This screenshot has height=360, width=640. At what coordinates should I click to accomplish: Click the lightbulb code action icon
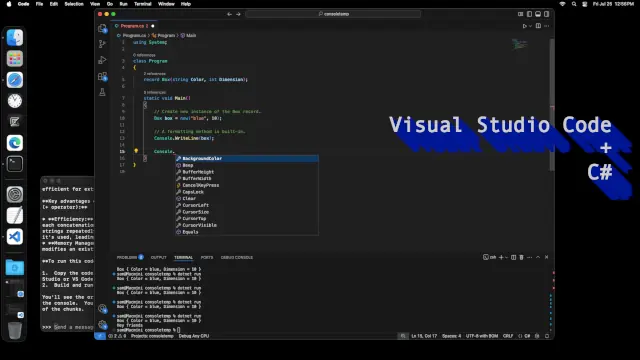coord(136,151)
